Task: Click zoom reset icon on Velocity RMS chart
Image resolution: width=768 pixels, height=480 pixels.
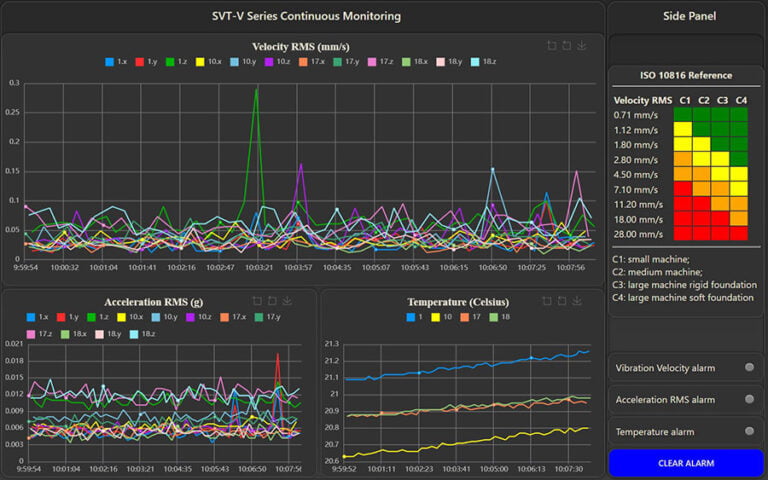Action: 566,45
